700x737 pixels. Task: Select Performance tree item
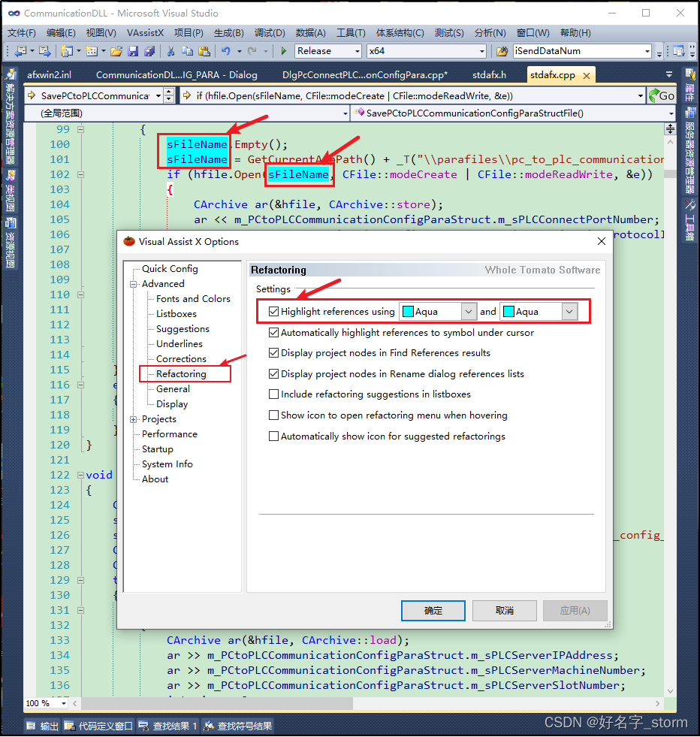tap(170, 434)
